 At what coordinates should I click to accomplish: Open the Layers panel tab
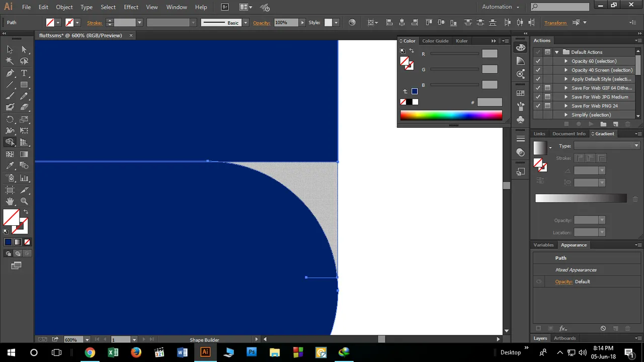[x=540, y=338]
